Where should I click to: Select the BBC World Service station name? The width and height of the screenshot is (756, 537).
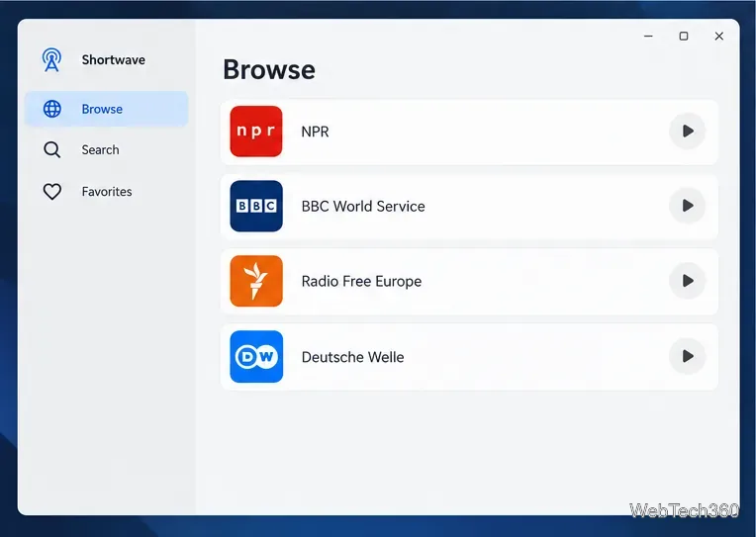[x=363, y=207]
